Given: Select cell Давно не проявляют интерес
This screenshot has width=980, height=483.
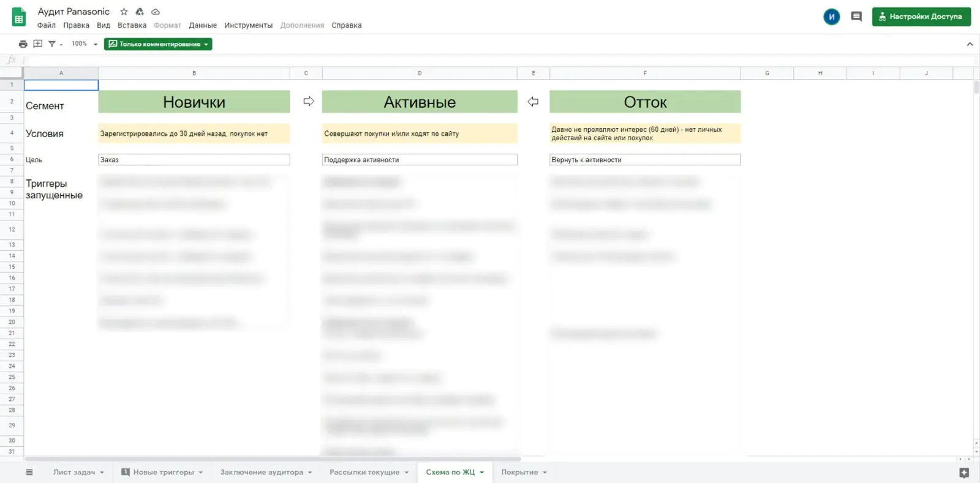Looking at the screenshot, I should pyautogui.click(x=645, y=133).
